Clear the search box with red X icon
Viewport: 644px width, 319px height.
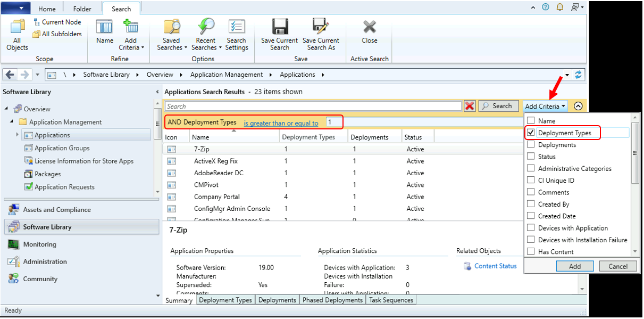[470, 105]
